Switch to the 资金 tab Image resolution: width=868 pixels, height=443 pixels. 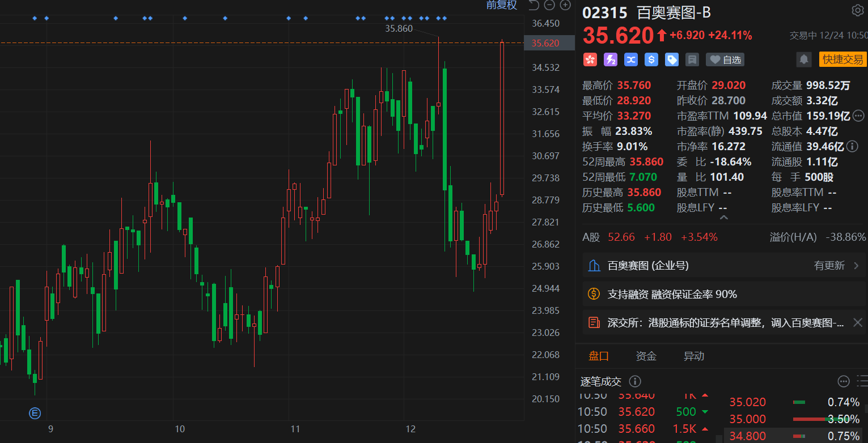pyautogui.click(x=646, y=356)
